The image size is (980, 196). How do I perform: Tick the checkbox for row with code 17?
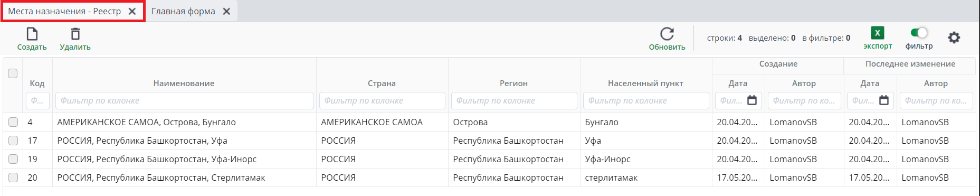(x=13, y=141)
